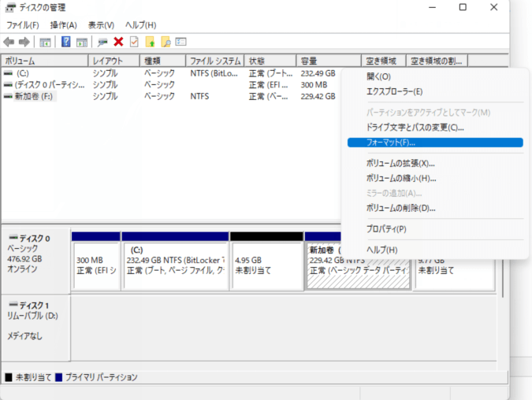This screenshot has width=532, height=400.
Task: Click the Disk Management title bar icon
Action: pos(10,7)
